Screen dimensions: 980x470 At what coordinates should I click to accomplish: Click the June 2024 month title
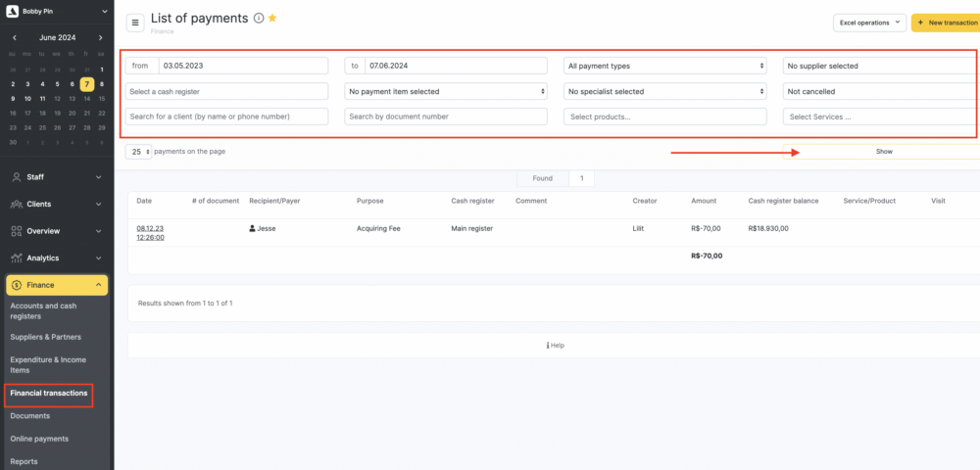(x=58, y=37)
